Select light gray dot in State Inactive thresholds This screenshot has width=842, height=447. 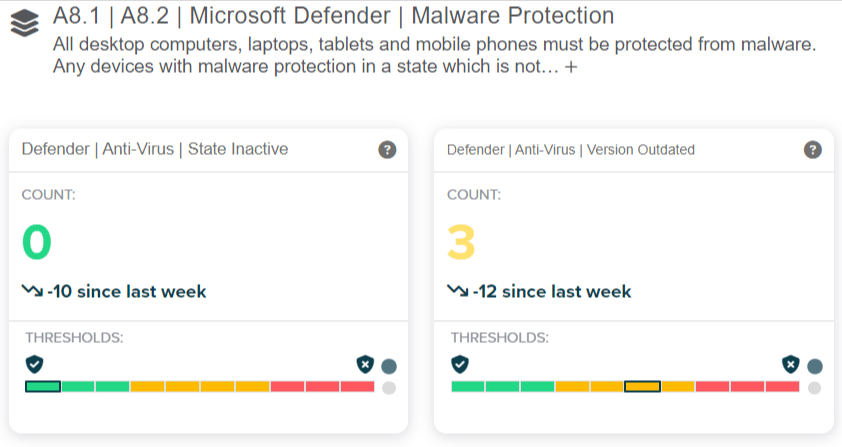(389, 388)
